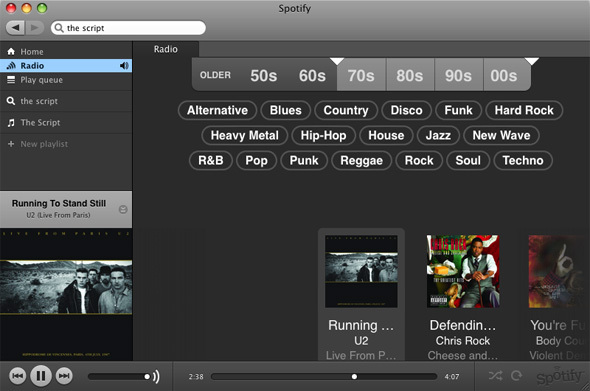Open the Chris Rock album cover
590x391 pixels.
pos(463,271)
